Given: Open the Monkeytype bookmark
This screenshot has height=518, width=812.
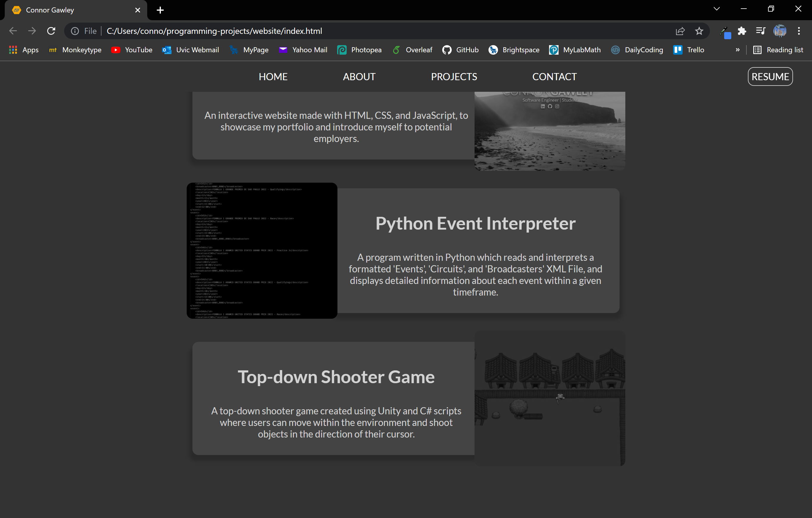Looking at the screenshot, I should [x=75, y=50].
